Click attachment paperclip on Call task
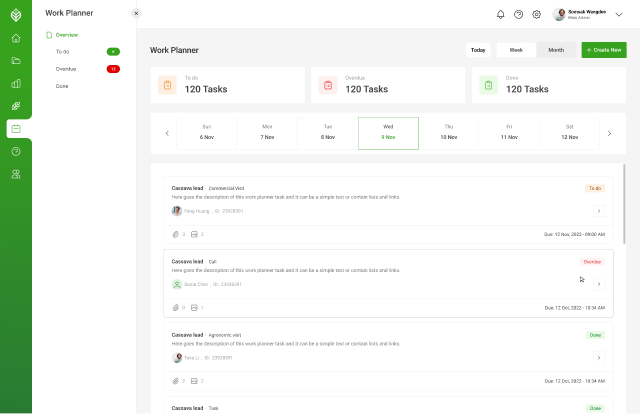640x414 pixels. [x=176, y=307]
